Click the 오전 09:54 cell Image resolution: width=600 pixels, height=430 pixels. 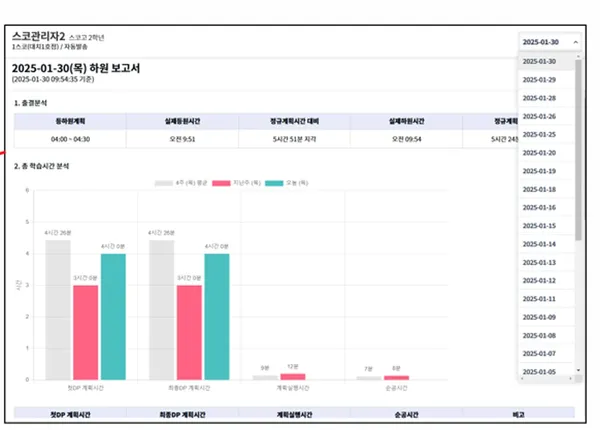click(406, 139)
